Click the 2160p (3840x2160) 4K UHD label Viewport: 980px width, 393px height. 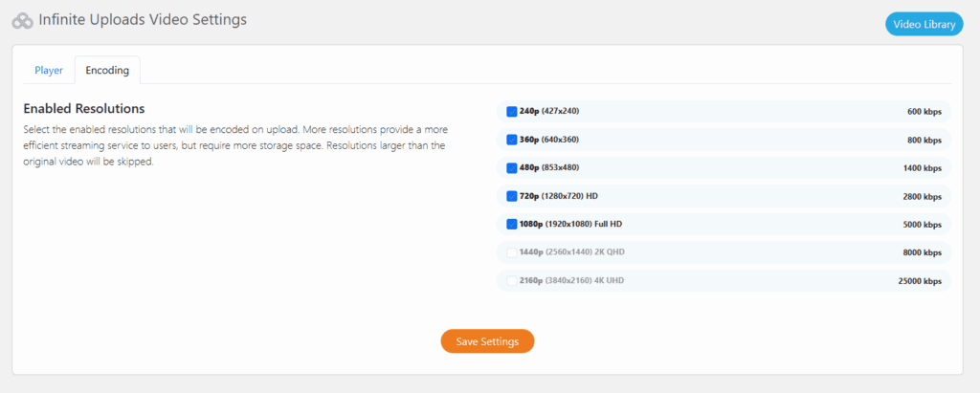point(571,280)
